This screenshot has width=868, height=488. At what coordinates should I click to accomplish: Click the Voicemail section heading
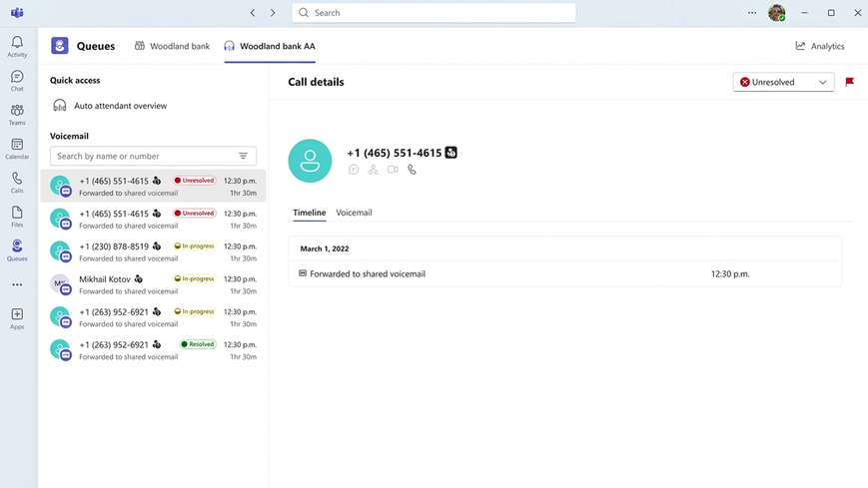click(x=69, y=136)
